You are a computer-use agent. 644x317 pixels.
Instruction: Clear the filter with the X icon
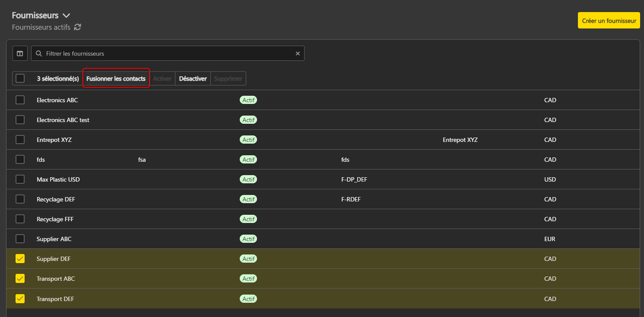click(x=298, y=53)
